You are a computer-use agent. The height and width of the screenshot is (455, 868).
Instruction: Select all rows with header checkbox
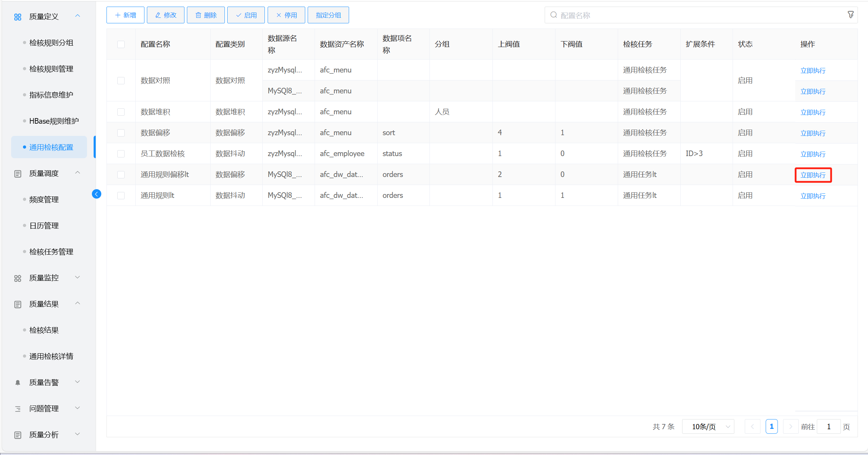[121, 44]
